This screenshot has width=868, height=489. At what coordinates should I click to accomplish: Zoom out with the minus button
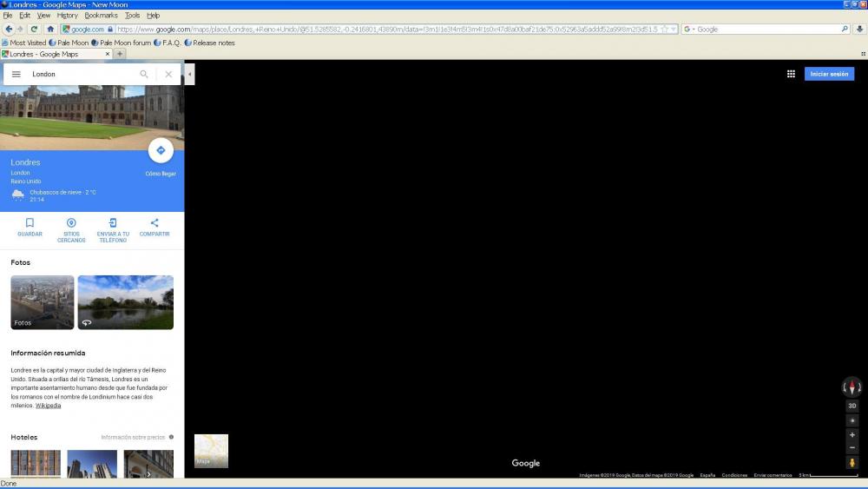click(852, 447)
